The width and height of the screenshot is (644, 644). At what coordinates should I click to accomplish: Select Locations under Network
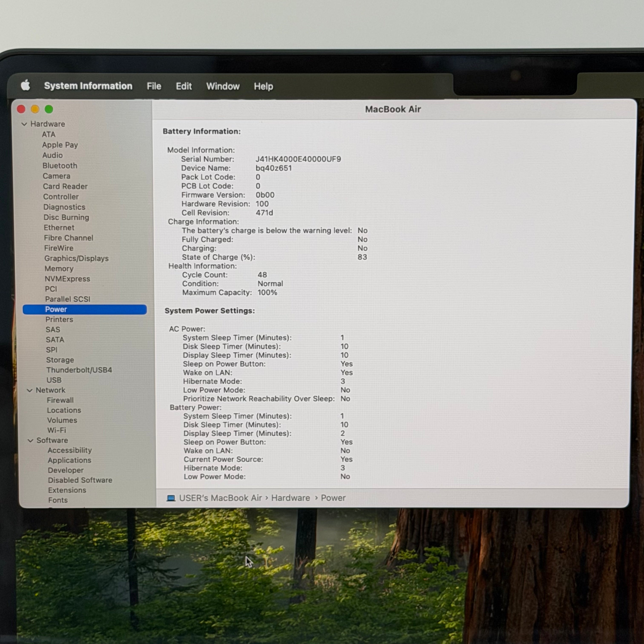[64, 410]
